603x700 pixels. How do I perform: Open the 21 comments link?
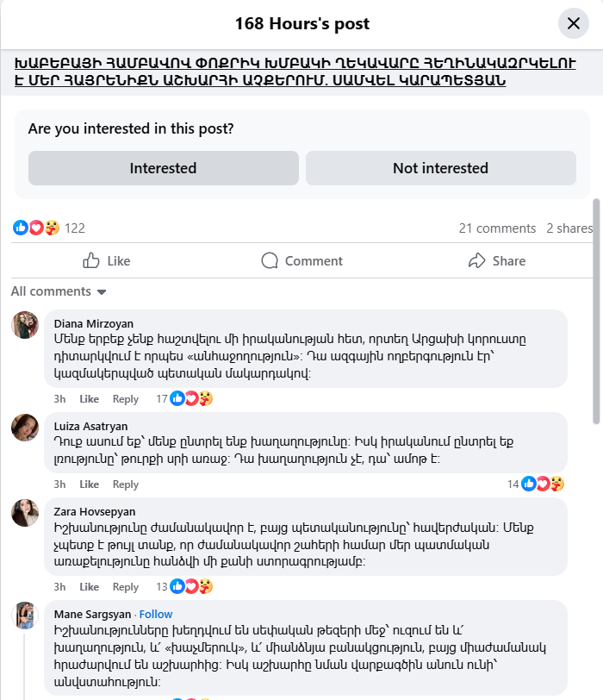497,228
